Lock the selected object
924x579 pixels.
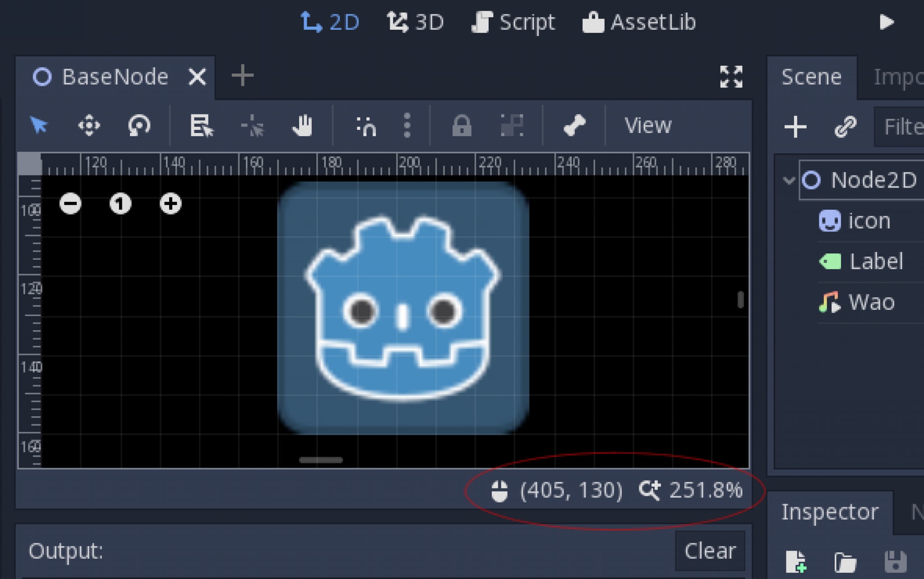click(462, 125)
